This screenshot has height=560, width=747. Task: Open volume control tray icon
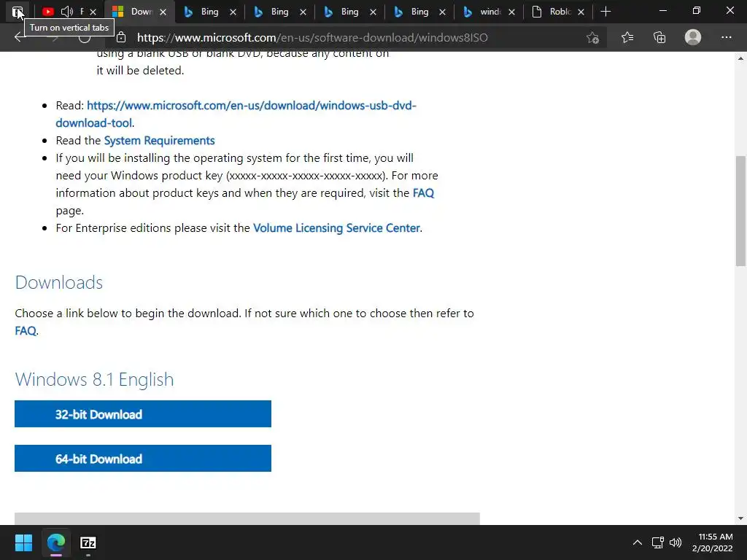(x=676, y=542)
